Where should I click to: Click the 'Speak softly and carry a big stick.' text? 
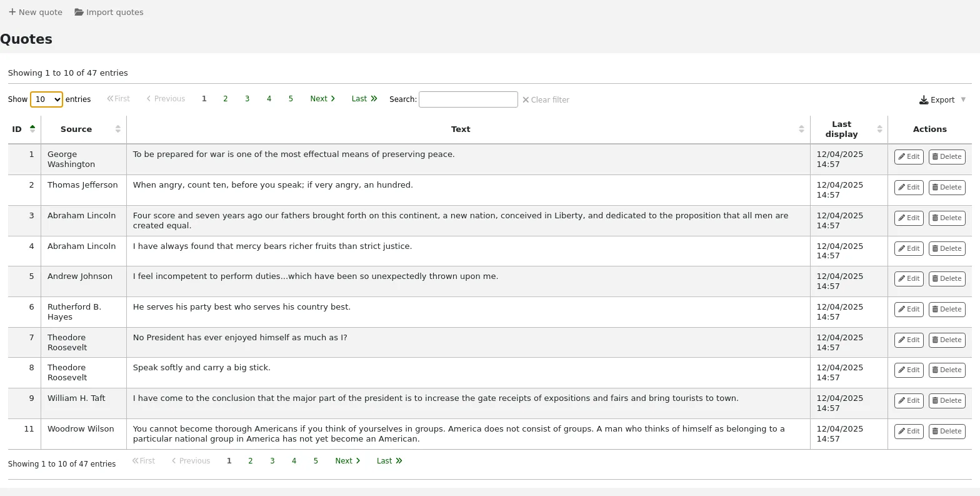click(202, 368)
